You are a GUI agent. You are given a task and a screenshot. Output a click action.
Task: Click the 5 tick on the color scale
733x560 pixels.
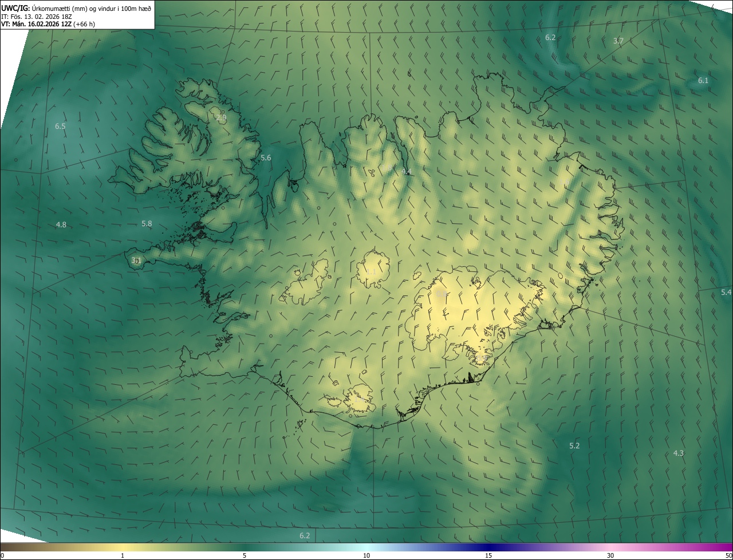pos(245,555)
